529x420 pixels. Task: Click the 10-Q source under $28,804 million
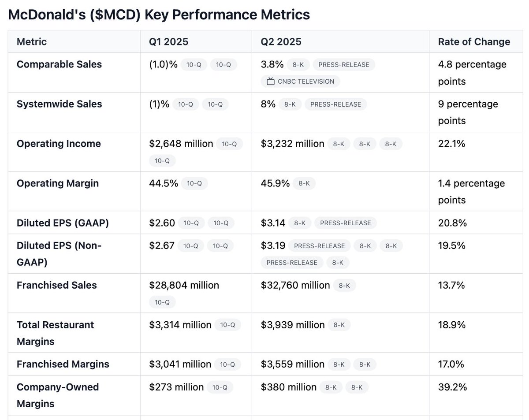click(162, 302)
